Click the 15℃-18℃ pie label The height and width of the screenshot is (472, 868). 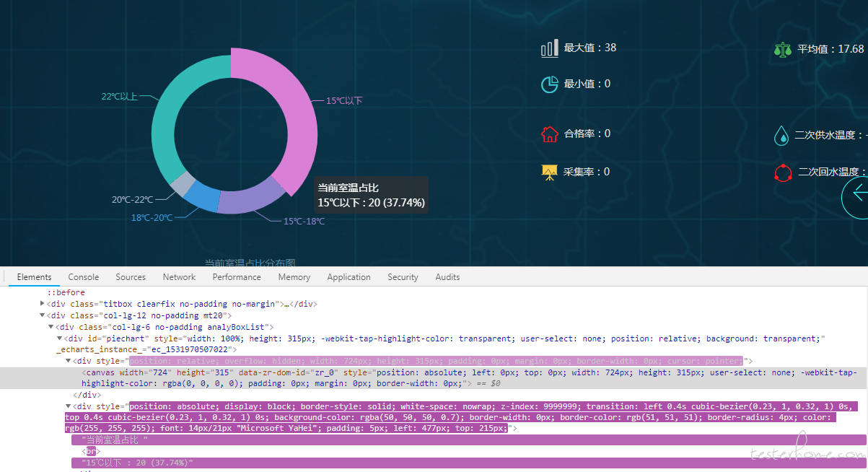[x=304, y=222]
